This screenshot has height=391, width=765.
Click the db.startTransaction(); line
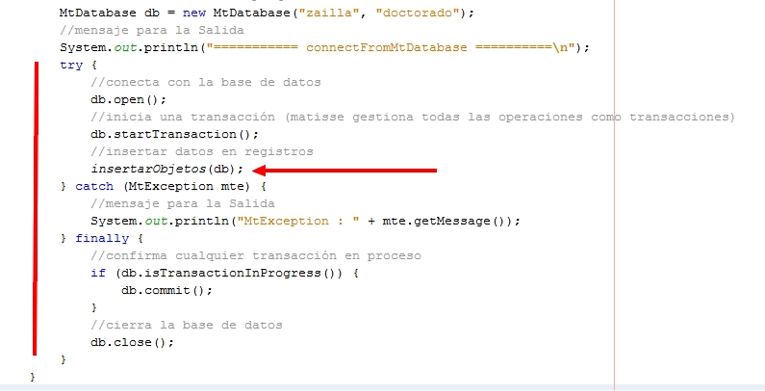click(174, 134)
